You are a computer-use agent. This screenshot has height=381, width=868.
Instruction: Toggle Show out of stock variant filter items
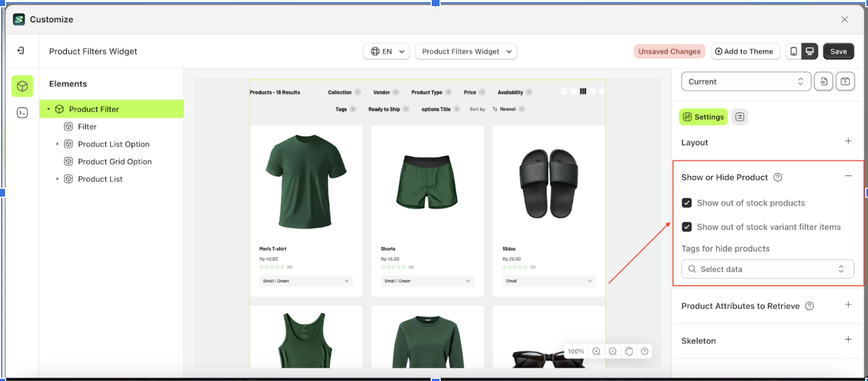pyautogui.click(x=687, y=227)
